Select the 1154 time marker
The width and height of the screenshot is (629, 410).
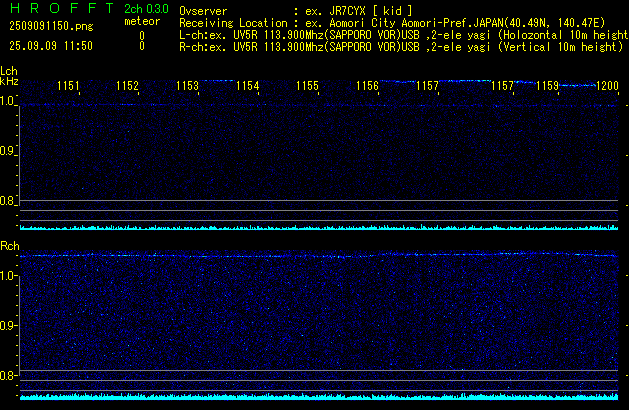pyautogui.click(x=248, y=85)
